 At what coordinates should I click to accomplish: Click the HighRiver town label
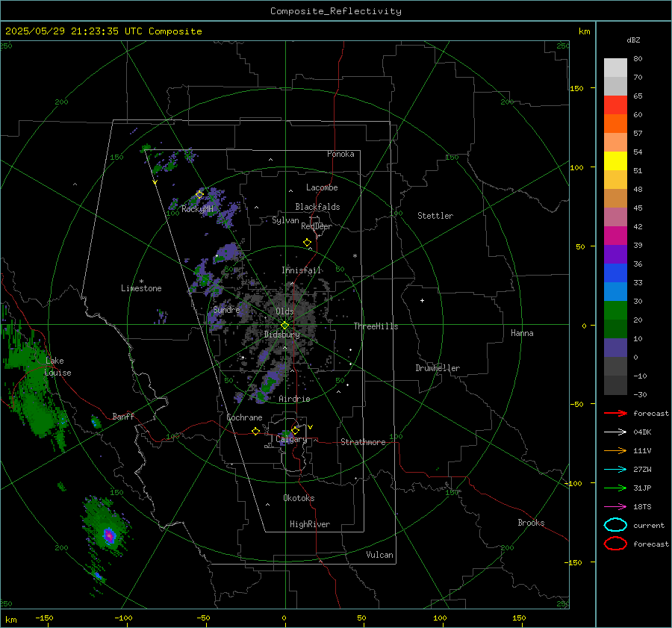[310, 524]
